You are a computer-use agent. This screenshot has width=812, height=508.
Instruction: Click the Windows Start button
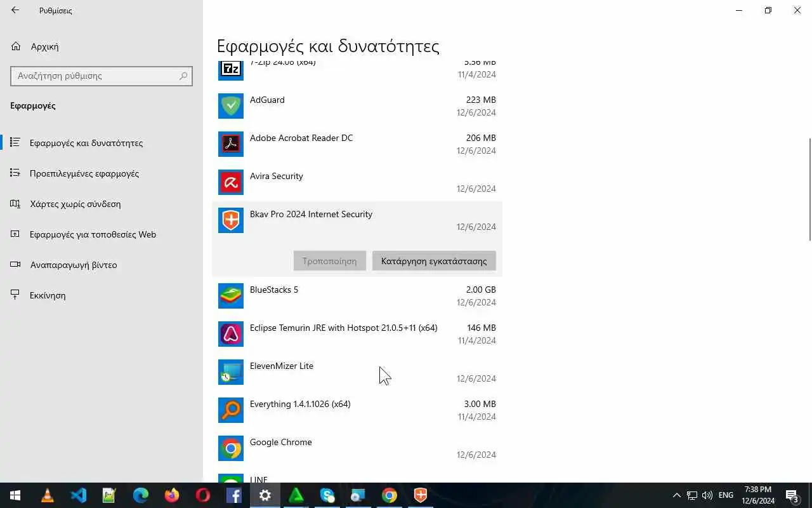coord(15,495)
